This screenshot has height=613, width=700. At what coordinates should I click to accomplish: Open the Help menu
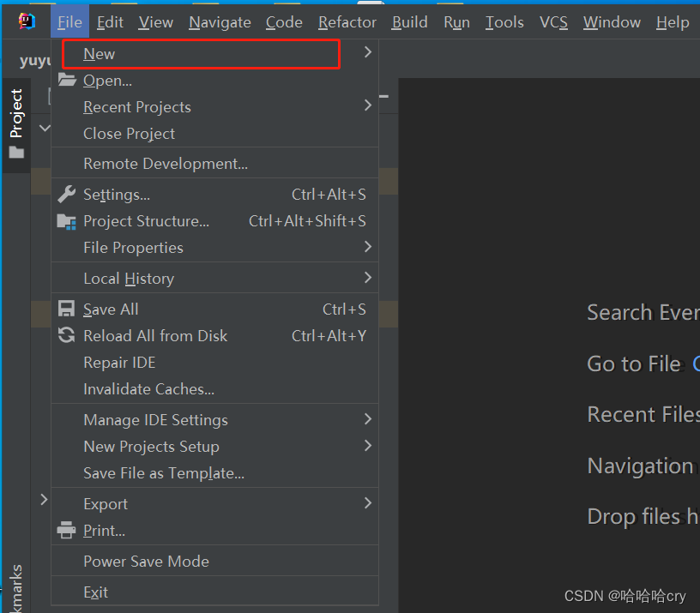[673, 21]
